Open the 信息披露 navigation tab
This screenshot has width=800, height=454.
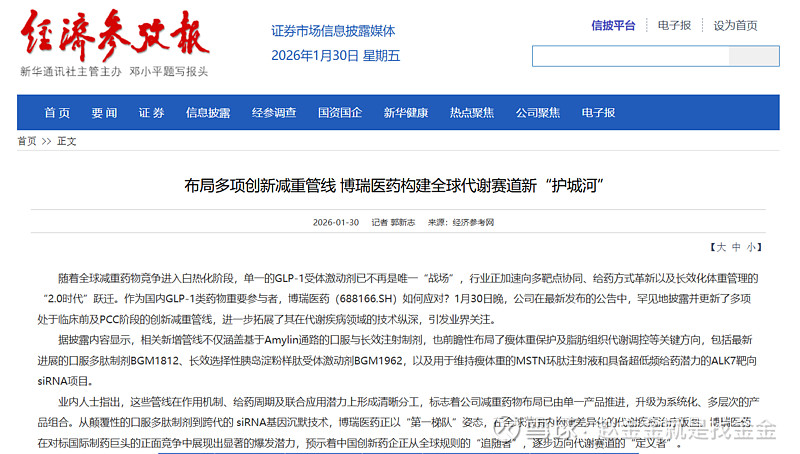point(208,113)
